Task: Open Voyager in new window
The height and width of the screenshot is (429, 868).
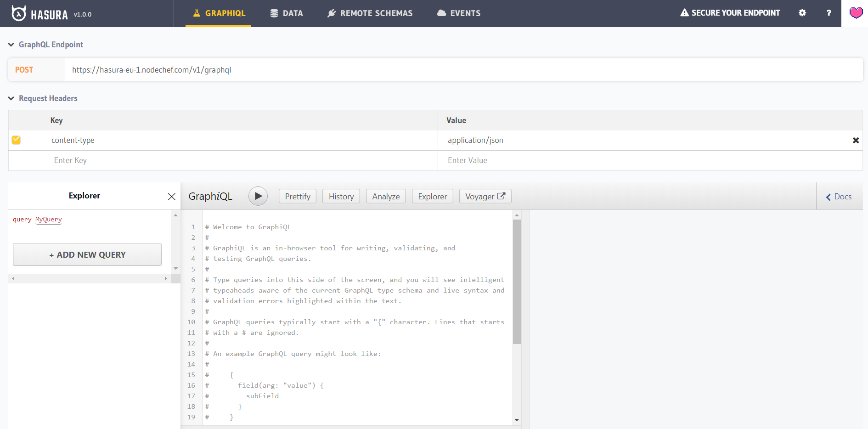Action: (x=485, y=196)
